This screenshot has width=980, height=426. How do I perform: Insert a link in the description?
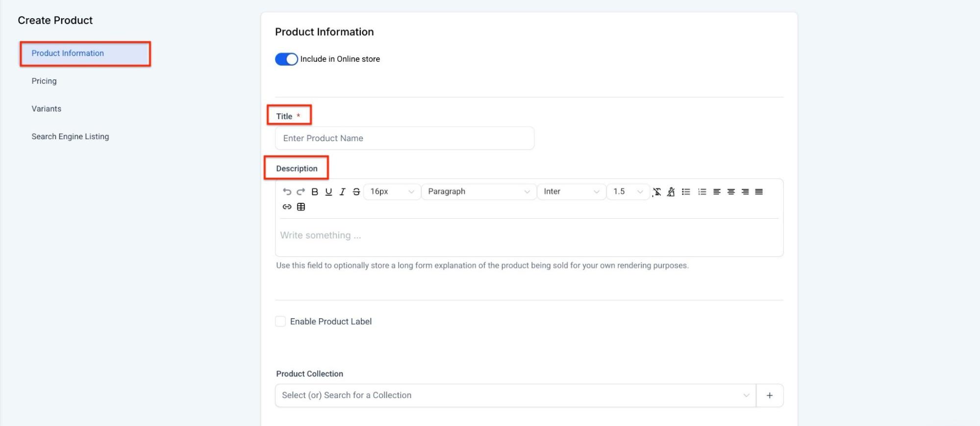[287, 207]
